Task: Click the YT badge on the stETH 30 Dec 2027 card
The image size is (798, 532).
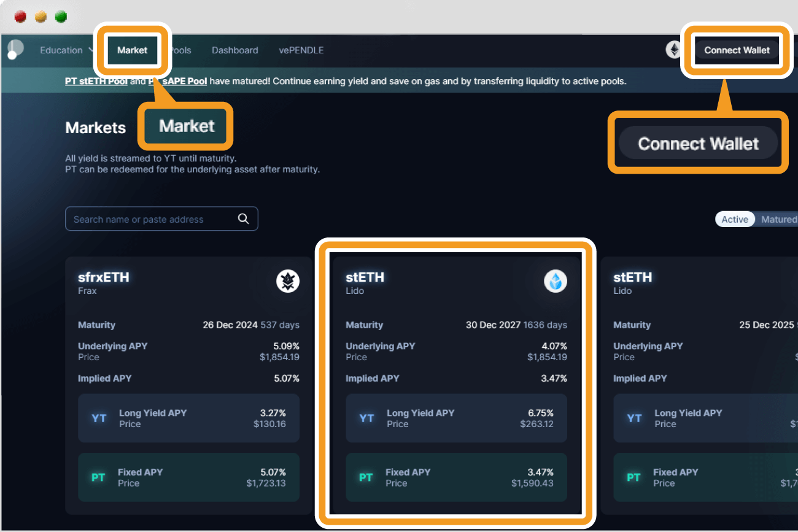Action: 366,418
